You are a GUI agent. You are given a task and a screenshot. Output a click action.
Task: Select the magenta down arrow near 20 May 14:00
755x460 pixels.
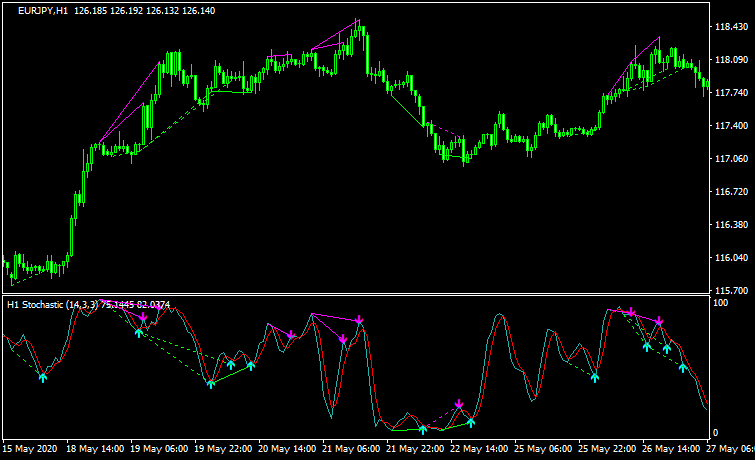pyautogui.click(x=290, y=335)
